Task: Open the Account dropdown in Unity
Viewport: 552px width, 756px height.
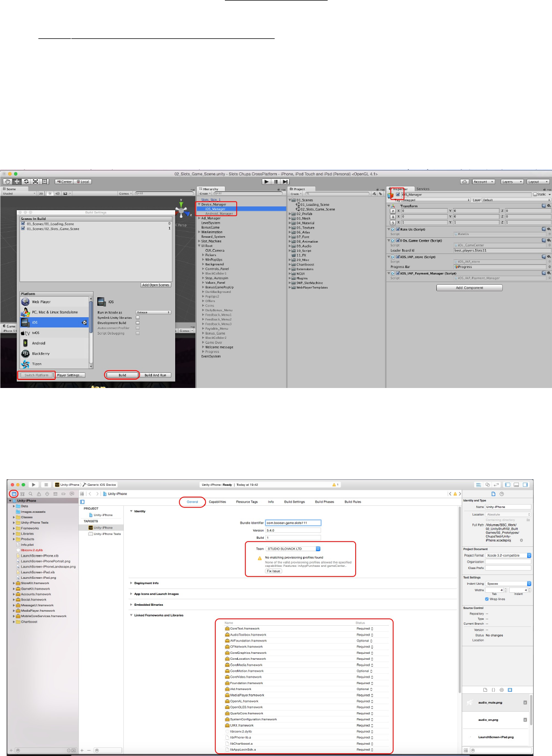Action: click(x=483, y=182)
